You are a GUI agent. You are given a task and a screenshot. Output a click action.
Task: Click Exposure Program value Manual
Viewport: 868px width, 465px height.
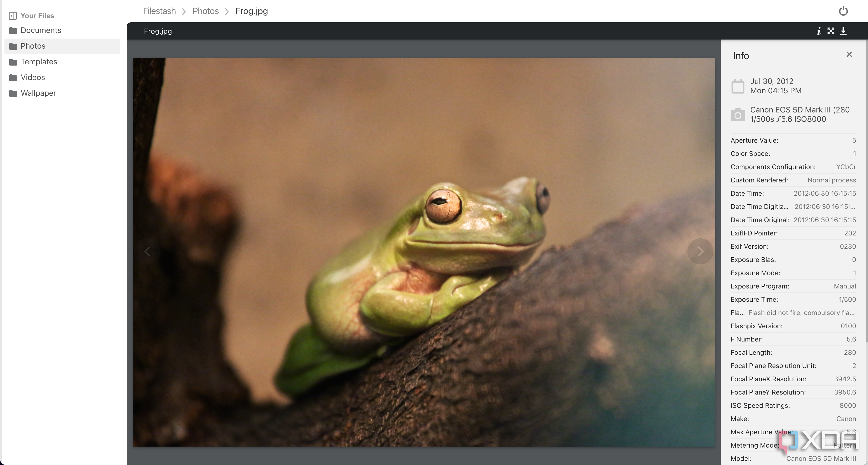click(845, 286)
